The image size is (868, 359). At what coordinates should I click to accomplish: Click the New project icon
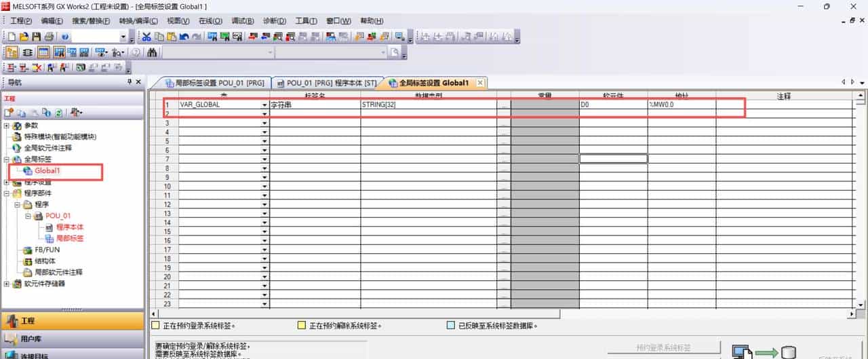[x=12, y=37]
